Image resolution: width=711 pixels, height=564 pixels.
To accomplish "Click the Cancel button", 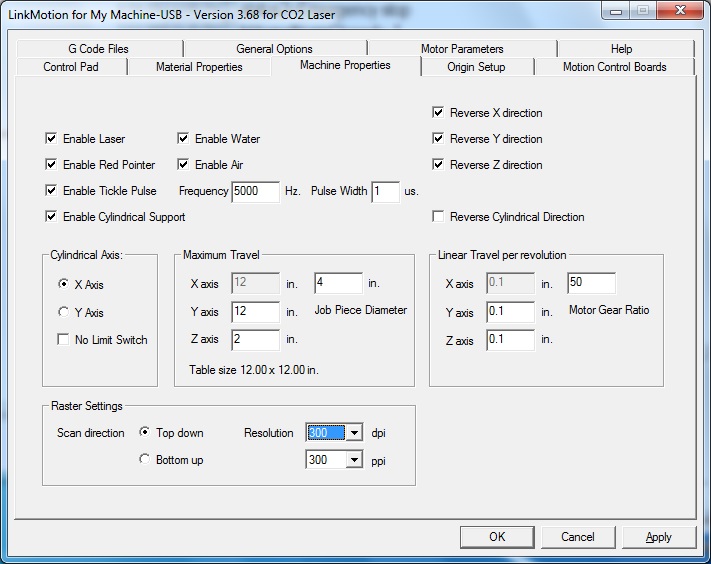I will (x=577, y=537).
